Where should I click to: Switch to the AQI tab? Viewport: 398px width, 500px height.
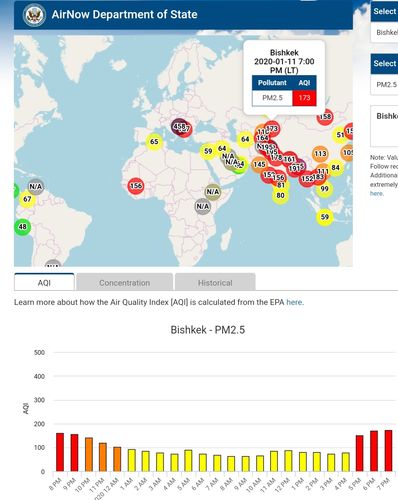coord(44,283)
